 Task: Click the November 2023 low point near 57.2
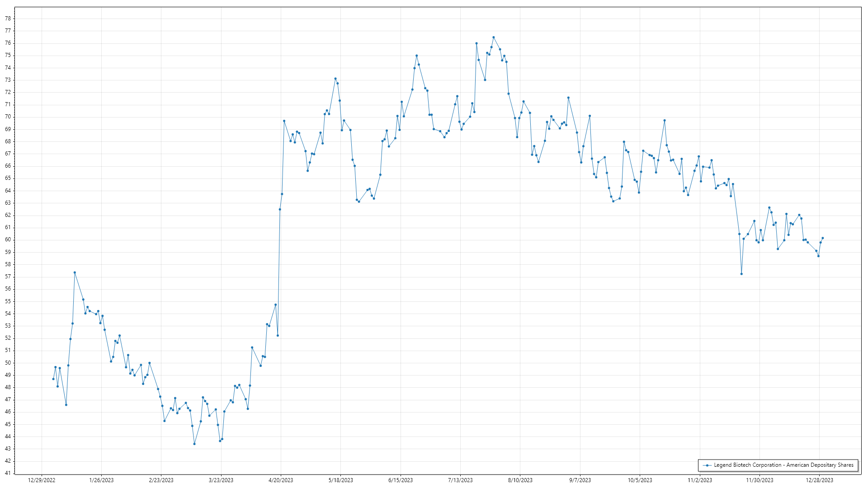click(741, 274)
